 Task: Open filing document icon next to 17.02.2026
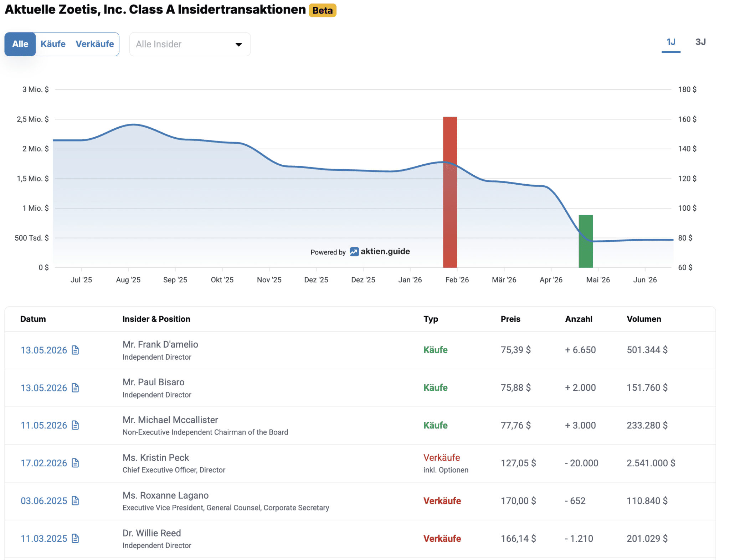(x=75, y=463)
